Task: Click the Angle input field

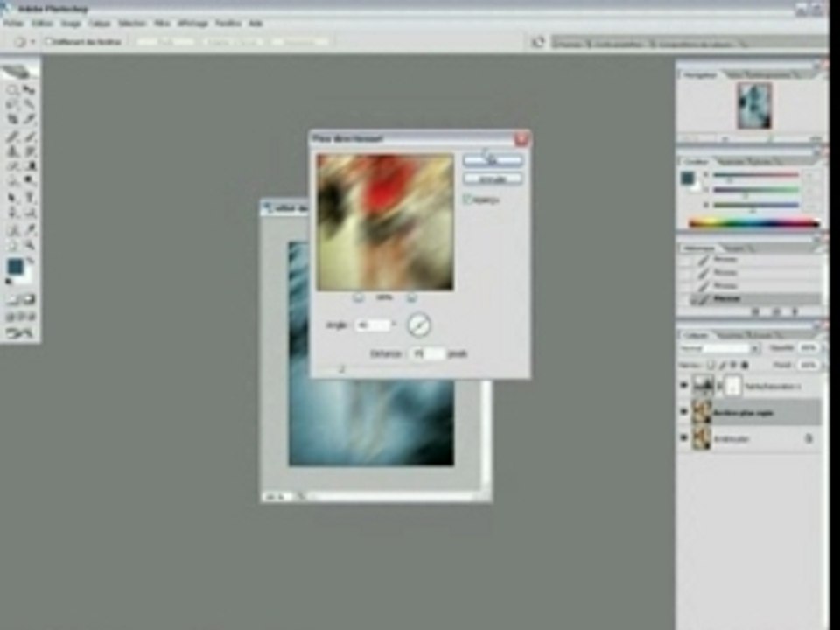Action: (373, 325)
